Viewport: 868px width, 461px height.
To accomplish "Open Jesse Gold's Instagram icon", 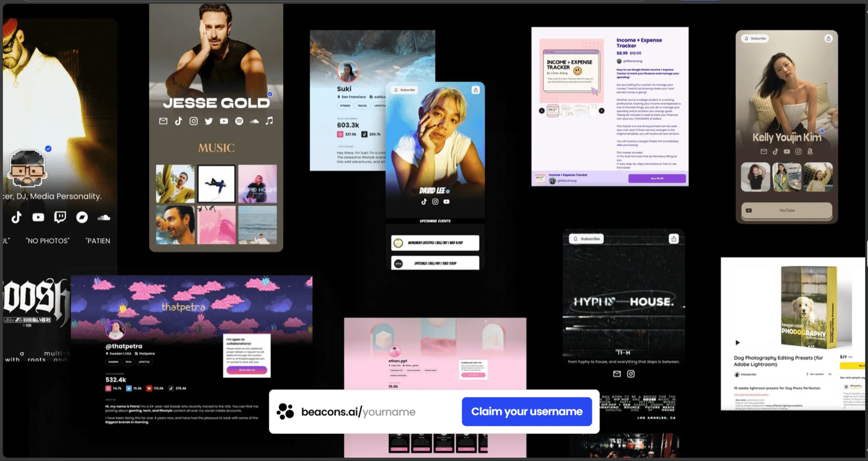I will tap(193, 121).
